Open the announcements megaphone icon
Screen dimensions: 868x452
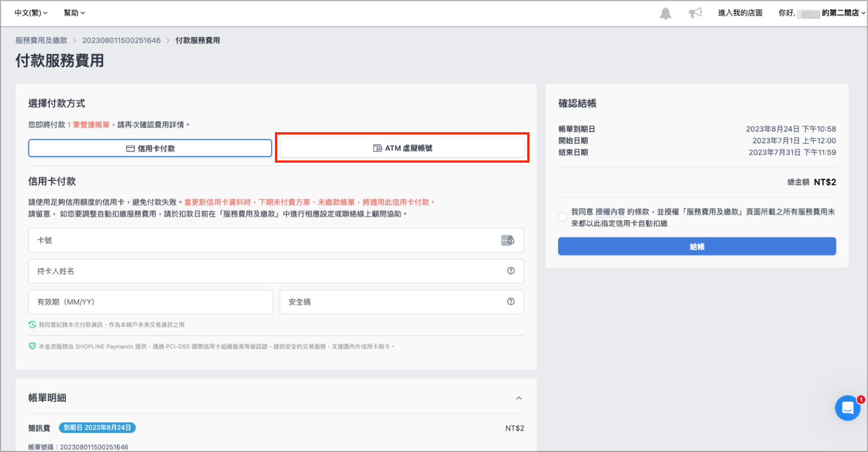click(x=695, y=13)
